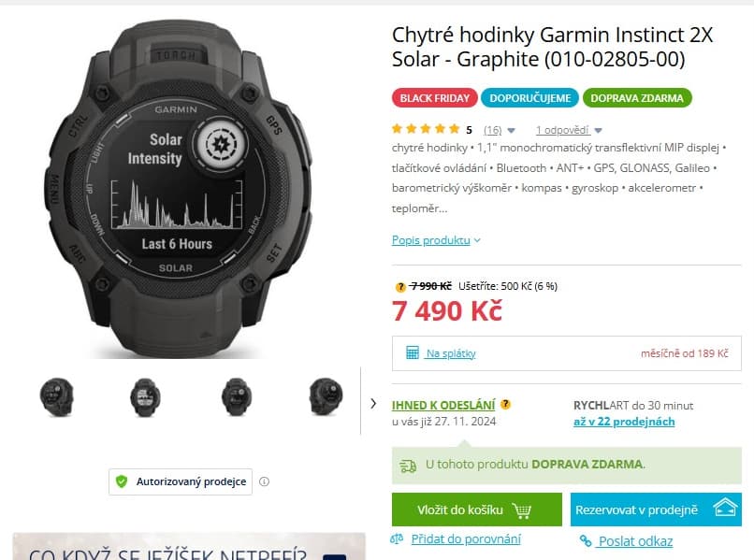This screenshot has width=754, height=560.
Task: Click the info icon next to Autorizovaný prodejce
Action: 264,481
